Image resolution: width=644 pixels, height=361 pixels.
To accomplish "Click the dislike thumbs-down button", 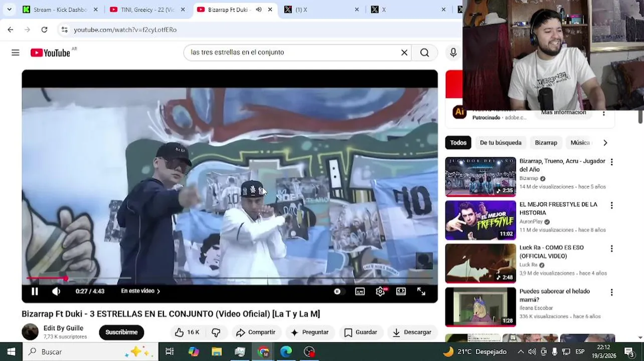I will coord(216,332).
